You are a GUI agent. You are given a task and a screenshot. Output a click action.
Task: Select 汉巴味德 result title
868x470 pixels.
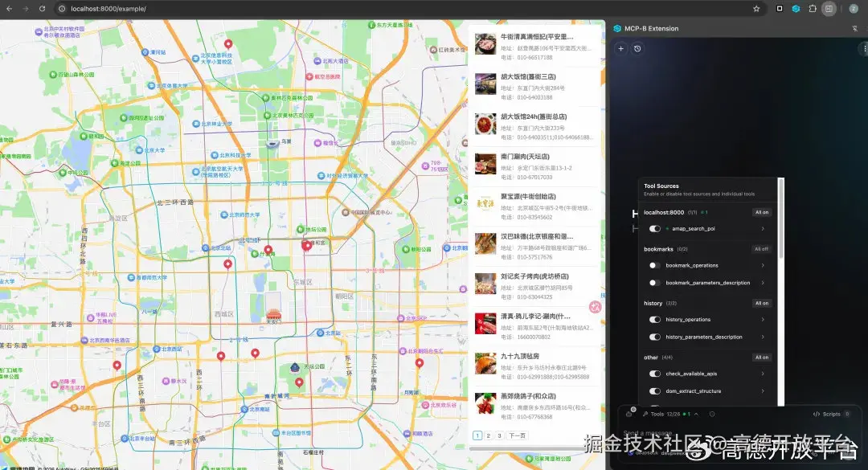coord(537,236)
